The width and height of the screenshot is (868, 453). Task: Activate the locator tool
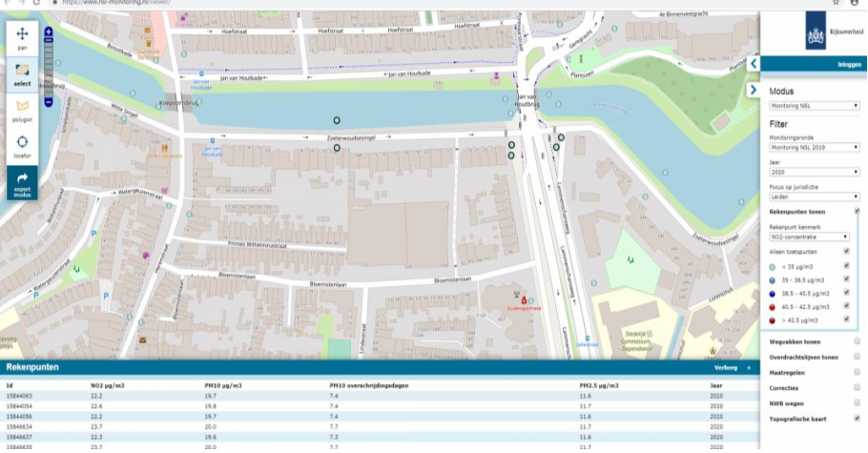pyautogui.click(x=22, y=146)
